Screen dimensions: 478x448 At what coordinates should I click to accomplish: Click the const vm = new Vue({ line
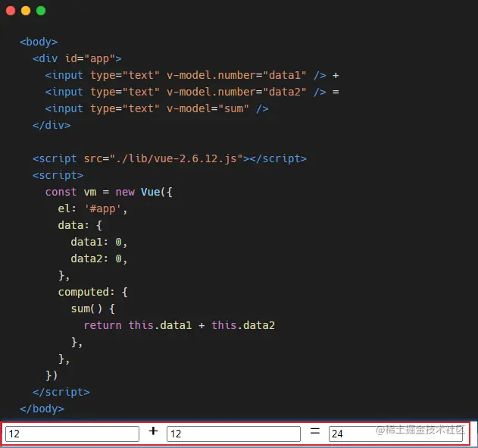(109, 192)
